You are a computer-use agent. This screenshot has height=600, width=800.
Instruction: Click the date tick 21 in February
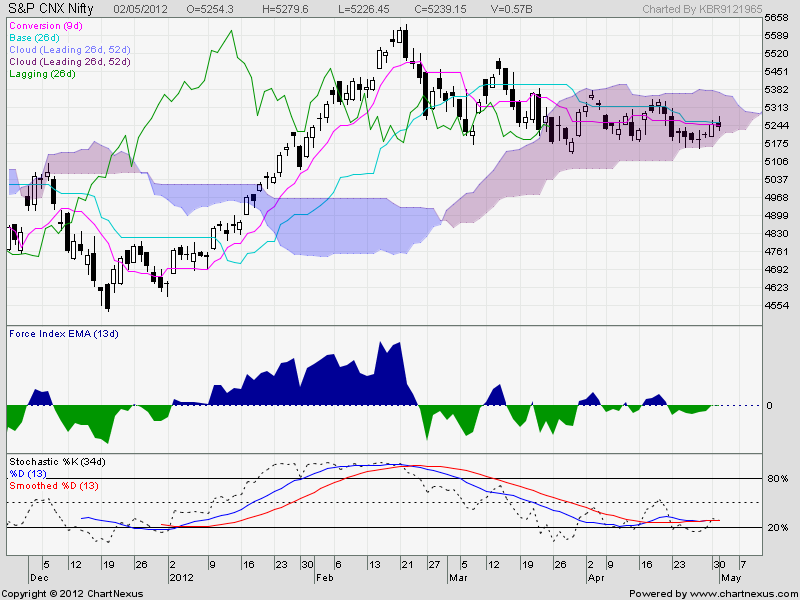(406, 565)
